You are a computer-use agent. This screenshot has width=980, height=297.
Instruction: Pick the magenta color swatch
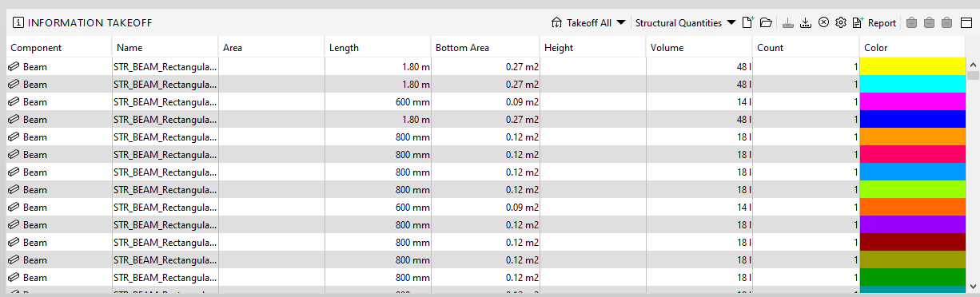pos(913,101)
